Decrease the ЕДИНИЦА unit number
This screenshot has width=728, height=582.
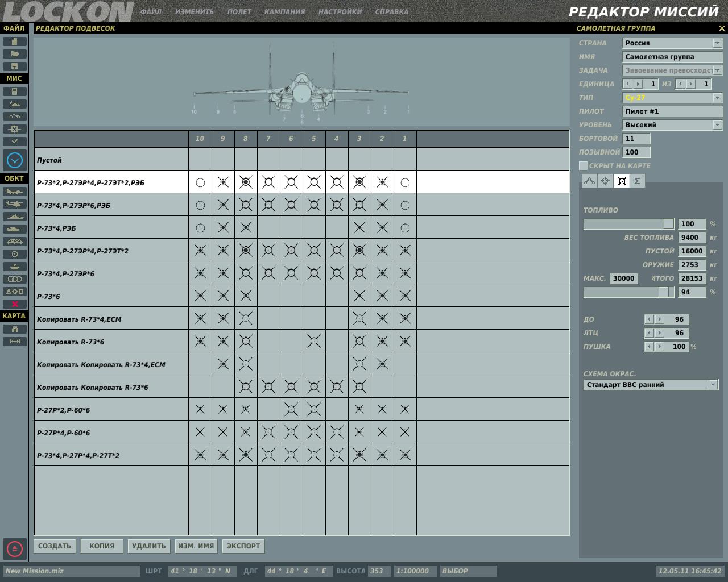(x=628, y=84)
